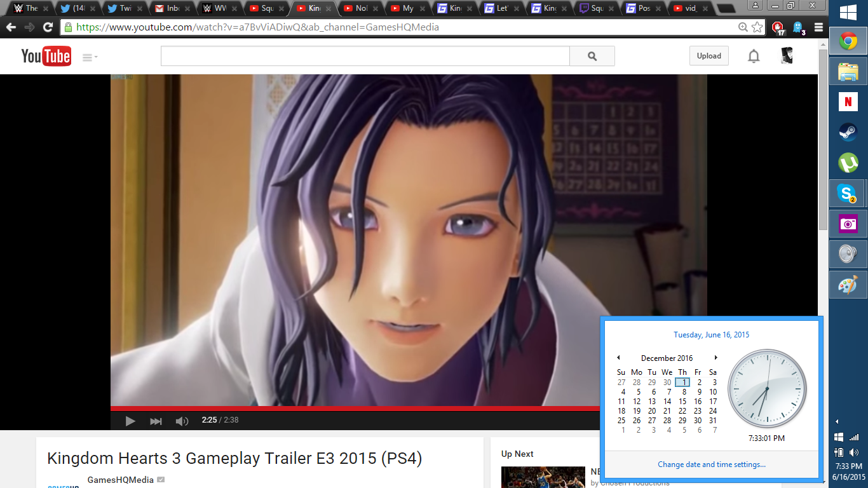
Task: Click the battery tray icon
Action: 839,452
